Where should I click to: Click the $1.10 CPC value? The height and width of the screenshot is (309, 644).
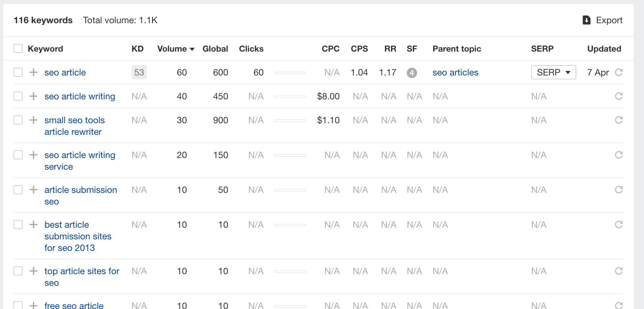328,120
